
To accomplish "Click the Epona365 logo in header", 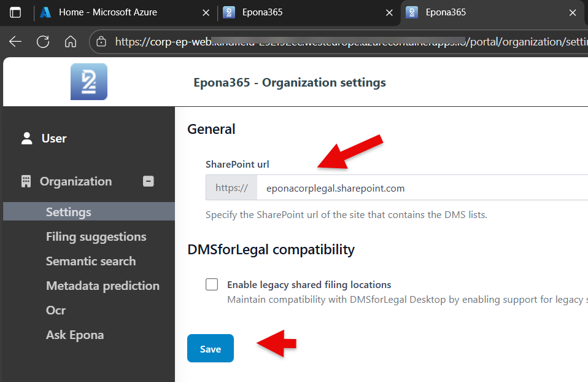I will coord(89,82).
